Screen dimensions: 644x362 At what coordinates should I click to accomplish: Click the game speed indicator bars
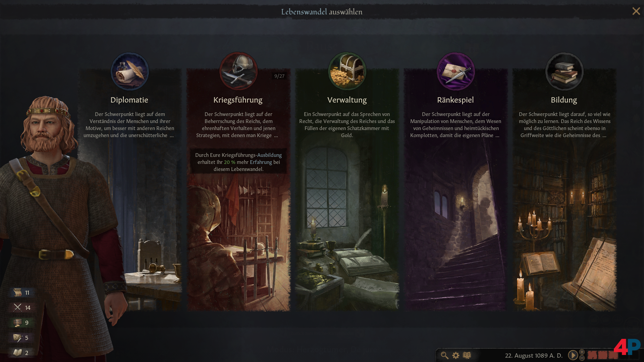click(x=603, y=355)
